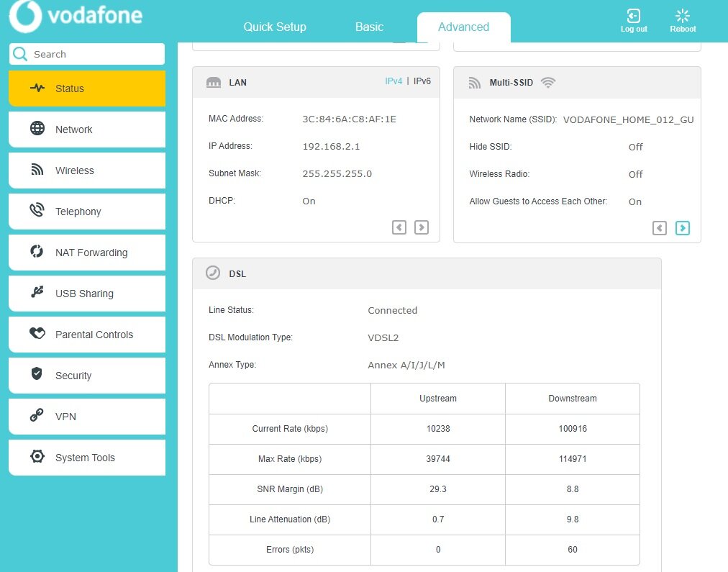The height and width of the screenshot is (572, 728).
Task: Show next Multi-SSID network
Action: (683, 228)
